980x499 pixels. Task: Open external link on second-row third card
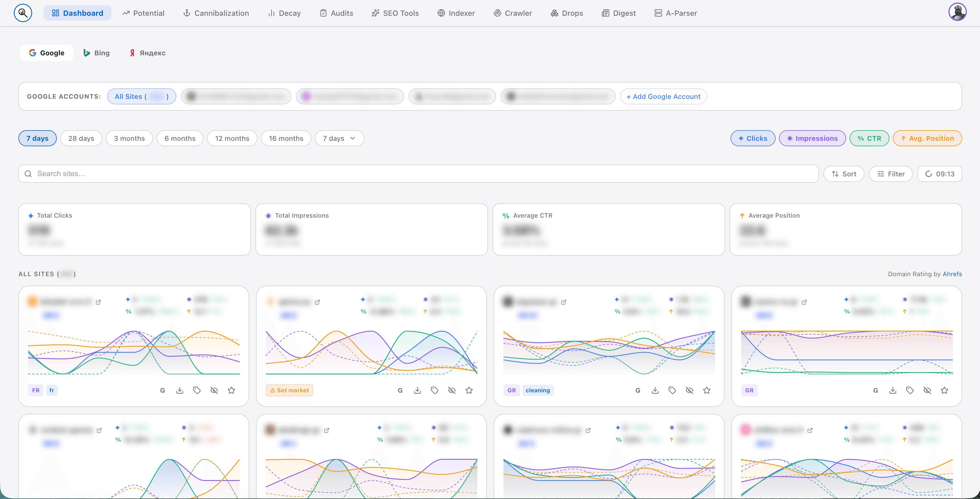click(588, 430)
